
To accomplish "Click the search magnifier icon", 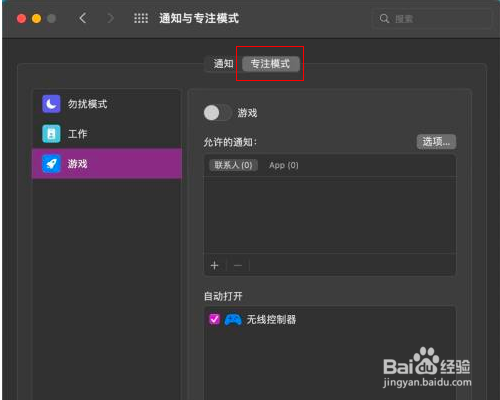I will coord(384,18).
